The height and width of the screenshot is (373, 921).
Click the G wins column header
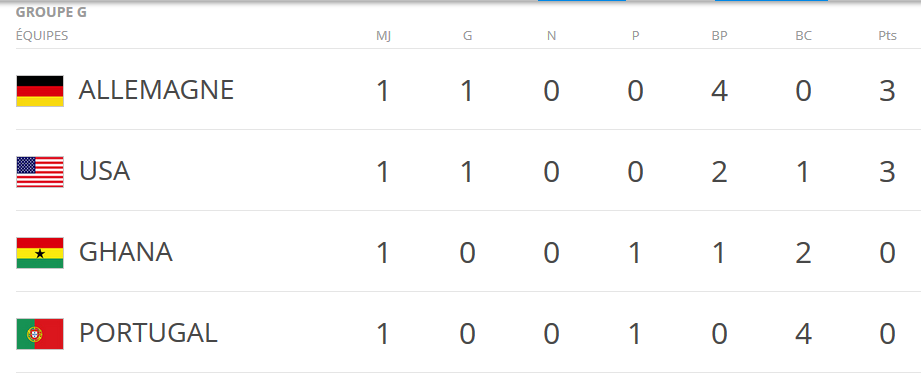468,36
